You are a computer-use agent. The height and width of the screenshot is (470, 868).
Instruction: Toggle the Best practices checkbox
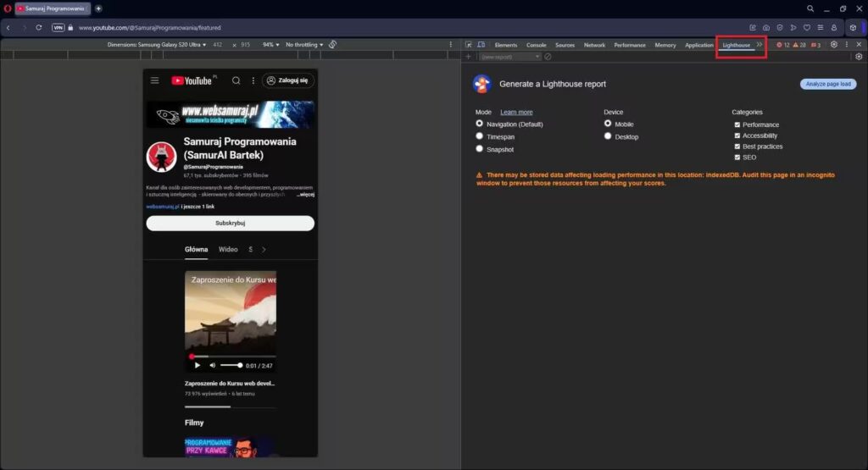(737, 147)
